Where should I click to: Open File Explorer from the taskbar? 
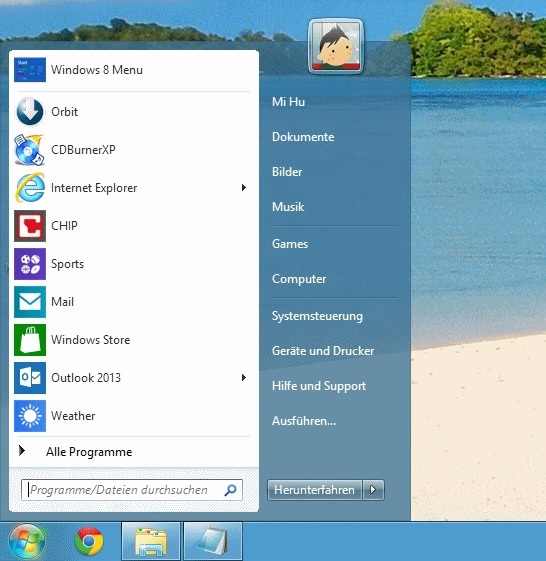click(151, 541)
